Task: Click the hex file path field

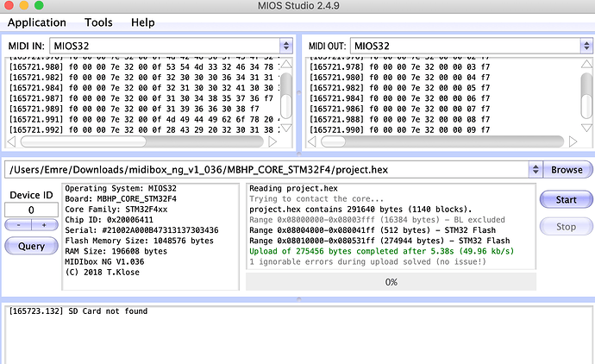Action: tap(266, 169)
